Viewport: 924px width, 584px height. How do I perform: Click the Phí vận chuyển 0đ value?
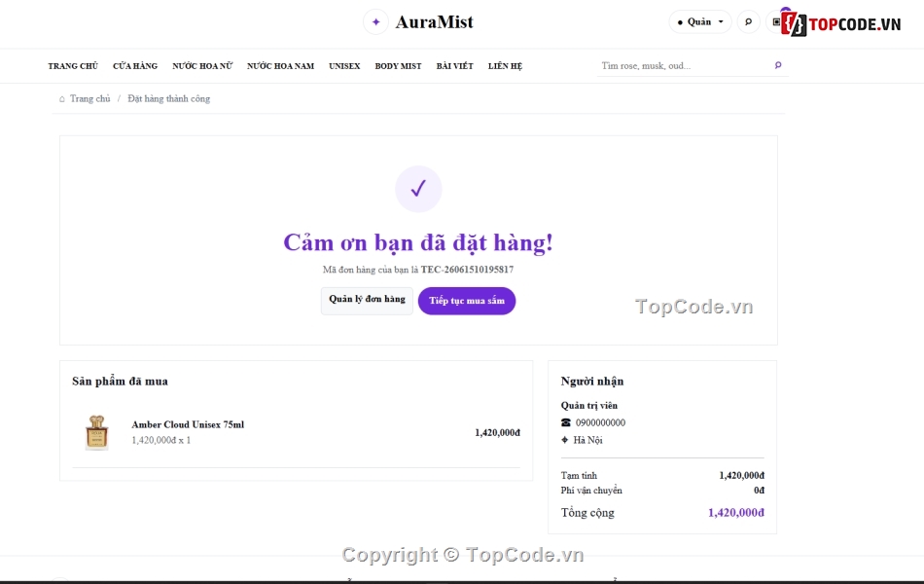(759, 491)
